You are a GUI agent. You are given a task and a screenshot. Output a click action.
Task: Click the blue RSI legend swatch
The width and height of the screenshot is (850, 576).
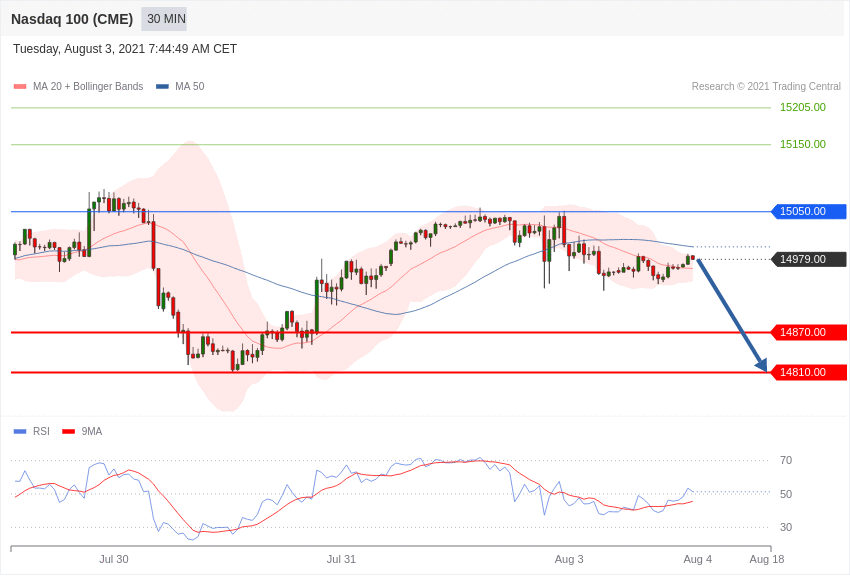20,431
